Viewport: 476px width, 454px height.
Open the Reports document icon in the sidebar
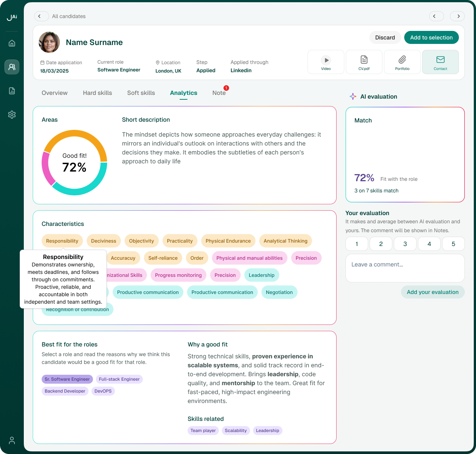coord(12,91)
